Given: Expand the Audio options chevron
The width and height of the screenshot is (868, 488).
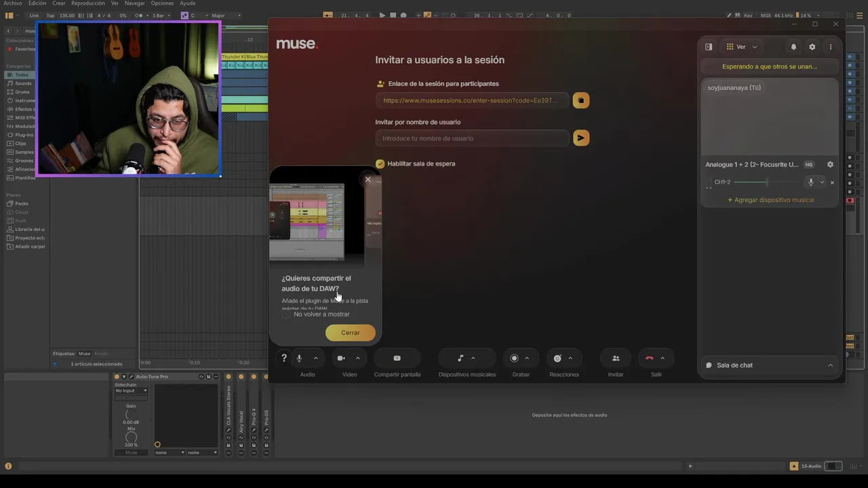Looking at the screenshot, I should coord(315,358).
